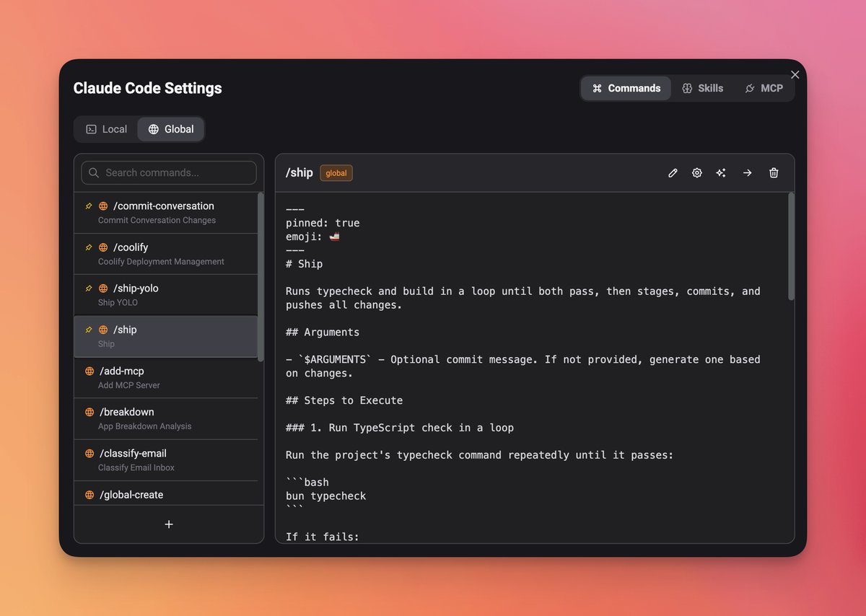This screenshot has height=616, width=866.
Task: Click the 'Commit Conversation Changes' subtitle
Action: tap(157, 220)
